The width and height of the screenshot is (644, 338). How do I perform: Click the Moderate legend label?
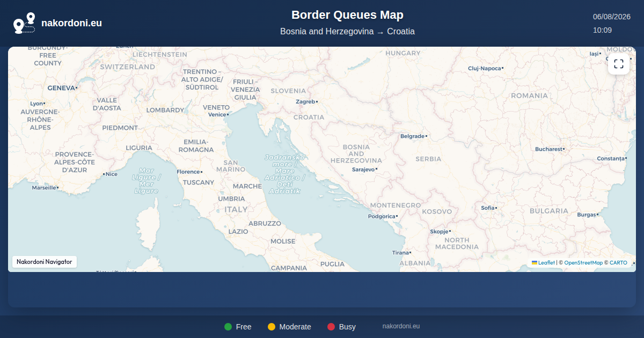click(295, 327)
